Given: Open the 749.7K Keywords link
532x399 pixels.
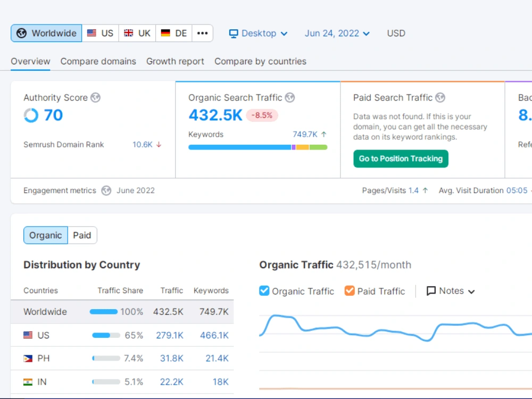Looking at the screenshot, I should point(305,135).
